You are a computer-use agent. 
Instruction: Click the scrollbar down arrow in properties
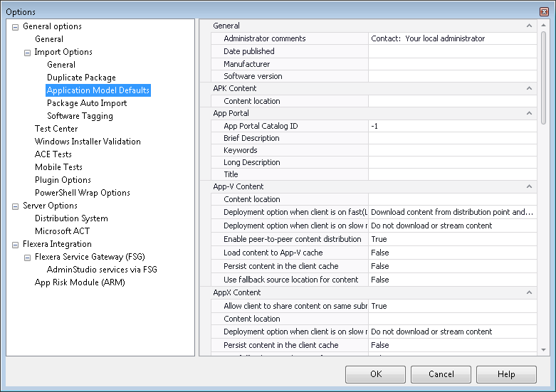tap(544, 349)
